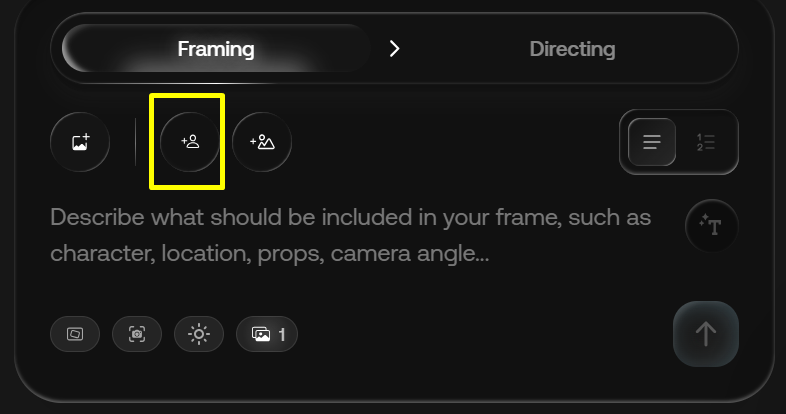Click the chevron between Framing and Directing
Image resolution: width=786 pixels, height=414 pixels.
click(x=395, y=48)
